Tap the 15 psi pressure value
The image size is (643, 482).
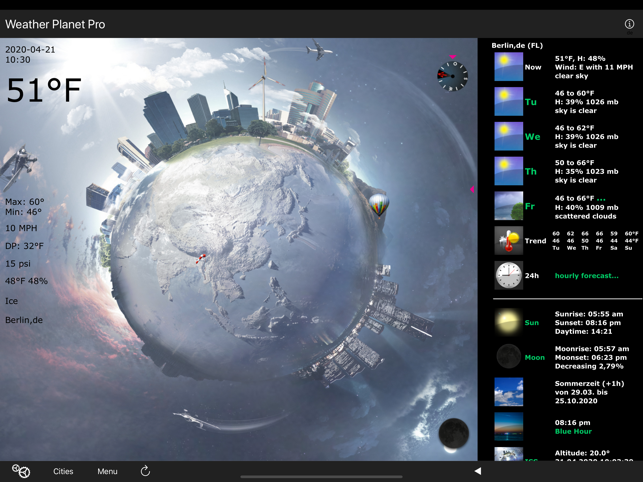pos(18,264)
